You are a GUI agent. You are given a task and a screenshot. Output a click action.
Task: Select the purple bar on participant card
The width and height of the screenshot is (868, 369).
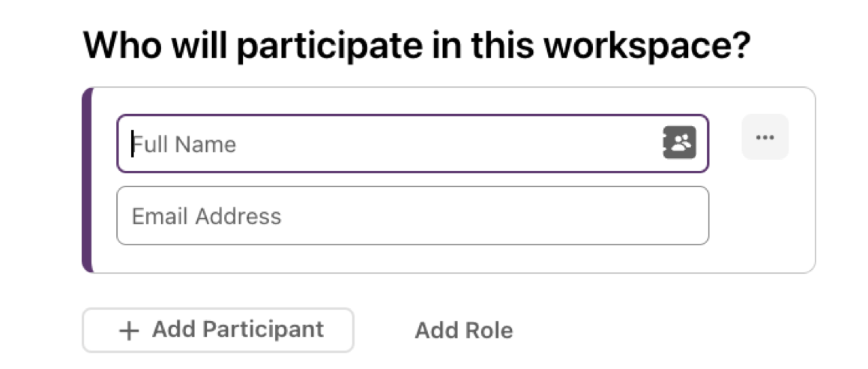[x=88, y=180]
